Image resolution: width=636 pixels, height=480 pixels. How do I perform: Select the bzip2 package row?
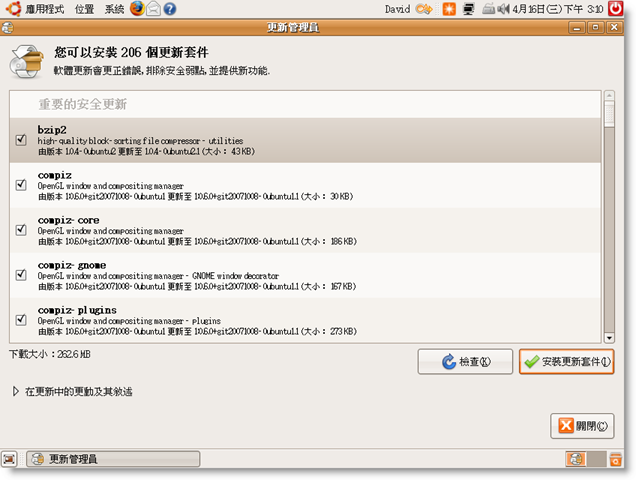click(305, 140)
